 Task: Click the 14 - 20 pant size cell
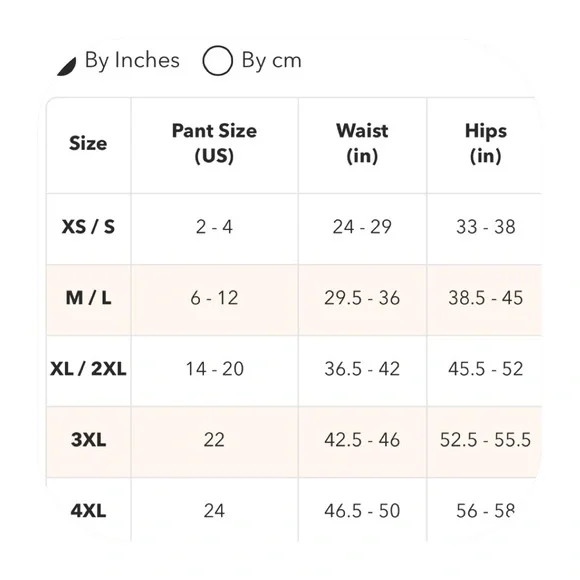[214, 369]
